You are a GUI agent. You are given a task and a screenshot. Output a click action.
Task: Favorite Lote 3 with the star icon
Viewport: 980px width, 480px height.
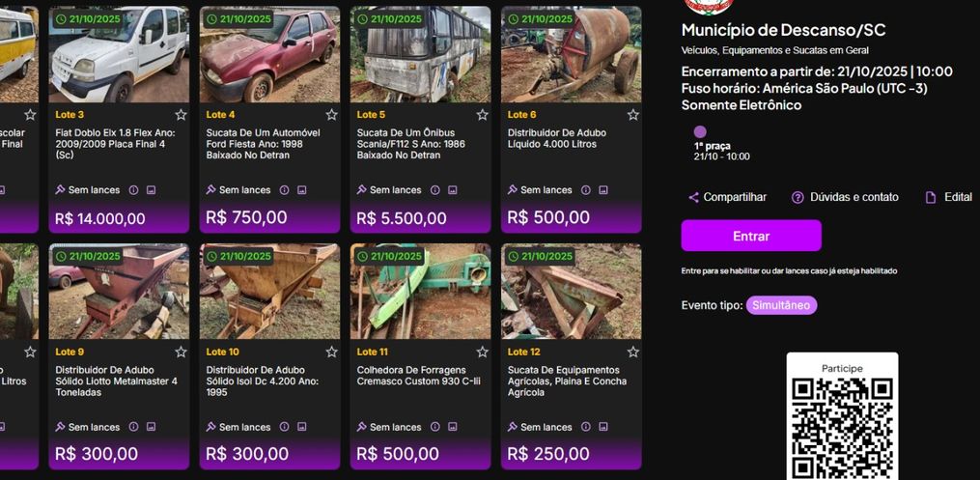[181, 115]
